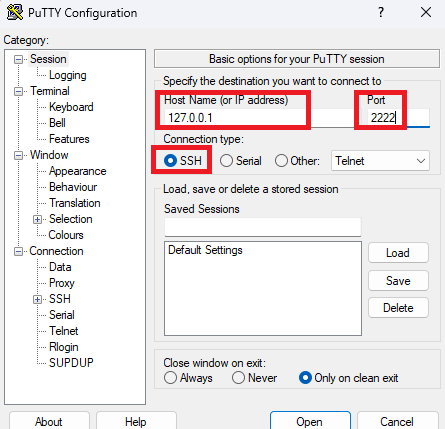Open Translation settings in tree

[75, 203]
